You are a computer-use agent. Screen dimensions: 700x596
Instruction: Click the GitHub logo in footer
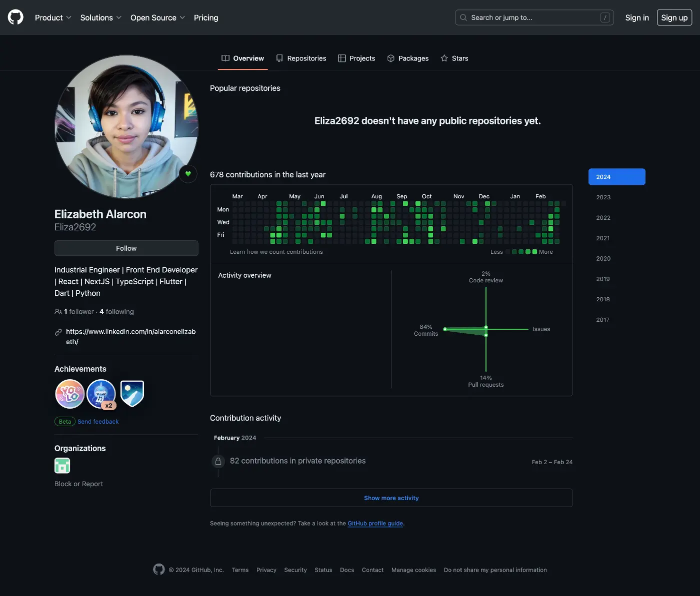[159, 570]
